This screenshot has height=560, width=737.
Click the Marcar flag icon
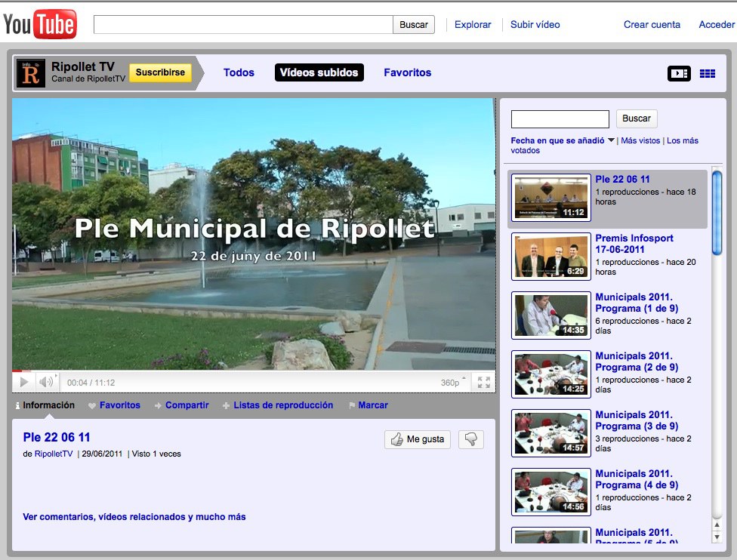[x=352, y=406]
